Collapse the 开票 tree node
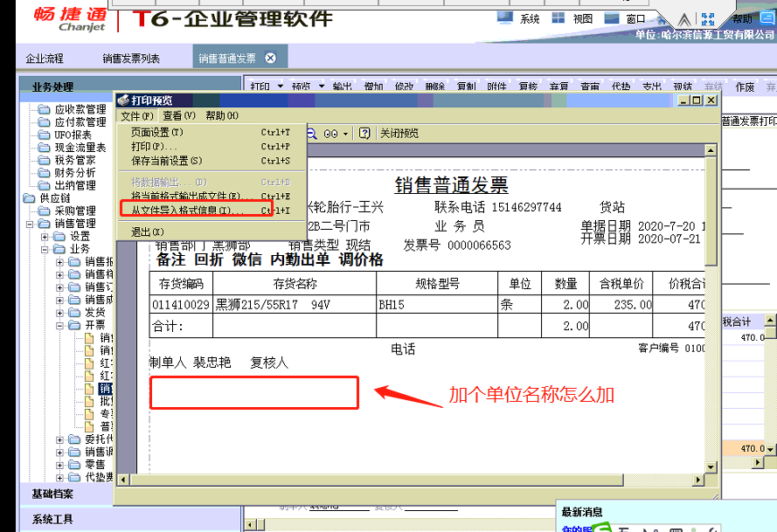 [x=60, y=326]
